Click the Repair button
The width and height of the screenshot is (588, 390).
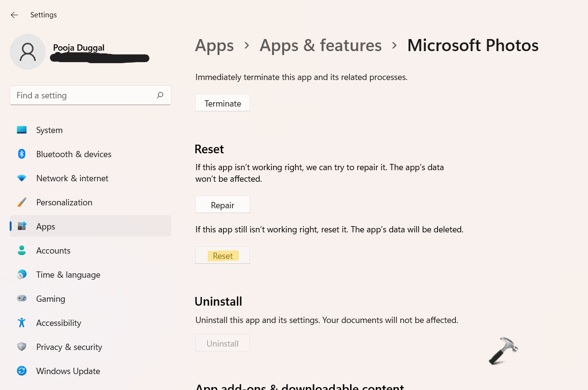[222, 205]
